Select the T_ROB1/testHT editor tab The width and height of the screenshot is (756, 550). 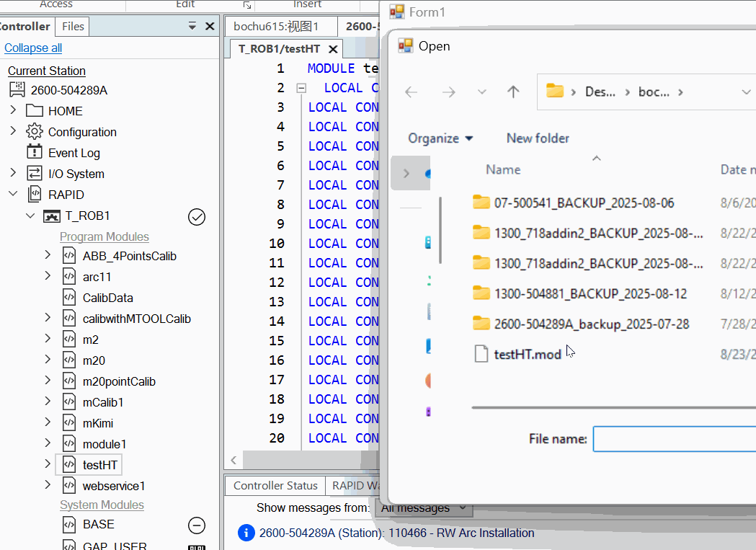pyautogui.click(x=280, y=49)
